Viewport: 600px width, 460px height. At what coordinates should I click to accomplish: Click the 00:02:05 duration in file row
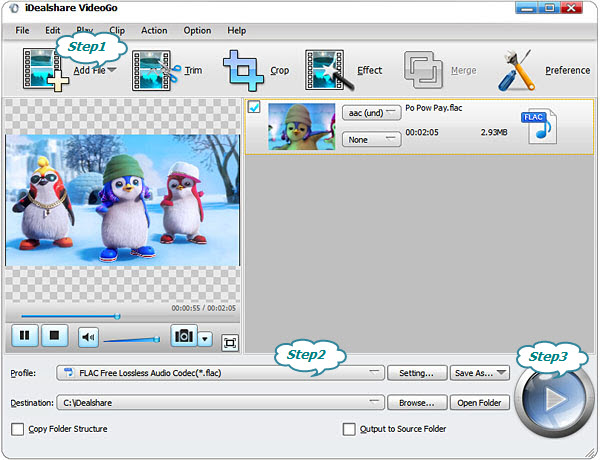pyautogui.click(x=422, y=132)
